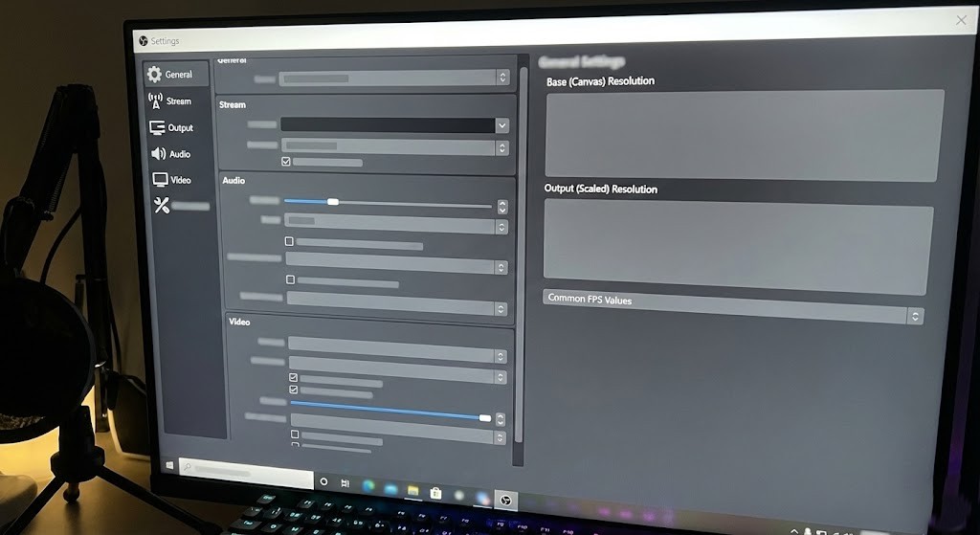The width and height of the screenshot is (980, 535).
Task: Click inside the Output (Scaled) Resolution box
Action: (738, 248)
